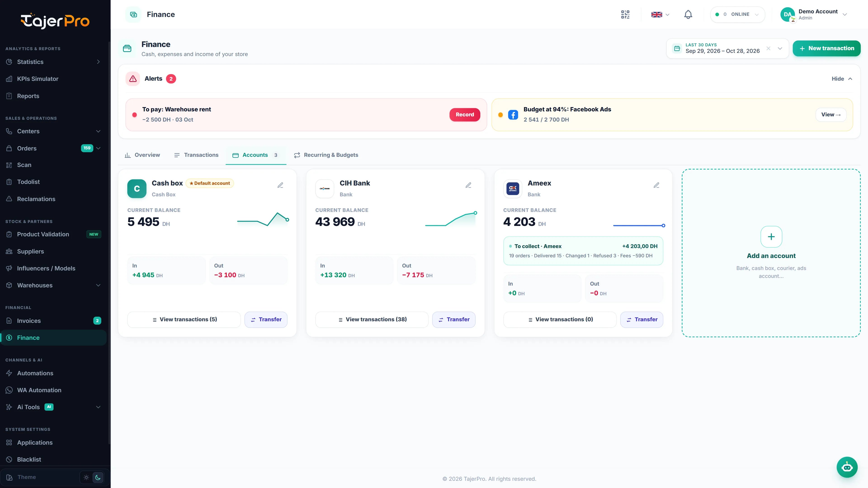Open Invoices in the sidebar

click(53, 321)
